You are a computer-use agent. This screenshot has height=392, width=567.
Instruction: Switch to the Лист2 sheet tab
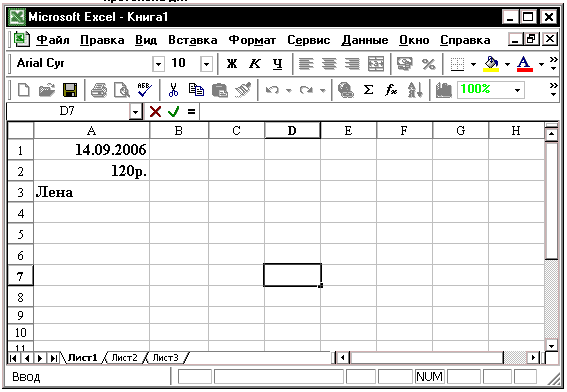point(124,358)
